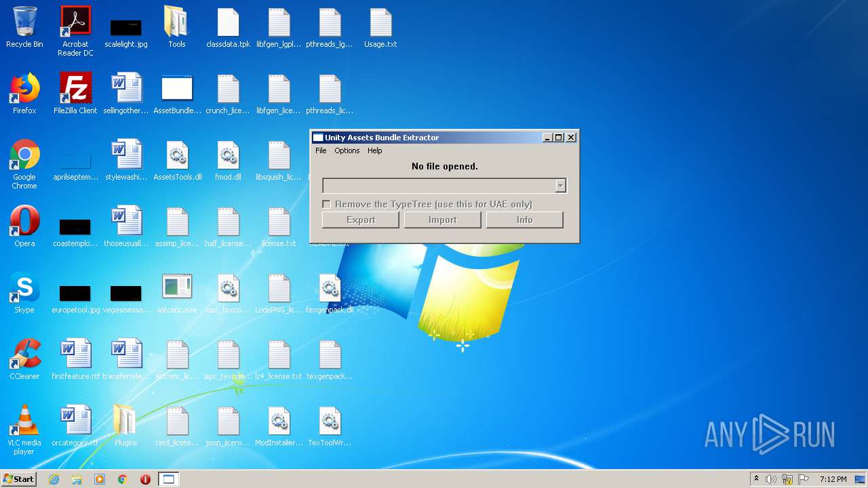The width and height of the screenshot is (868, 488).
Task: Click the Export button
Action: click(x=361, y=220)
